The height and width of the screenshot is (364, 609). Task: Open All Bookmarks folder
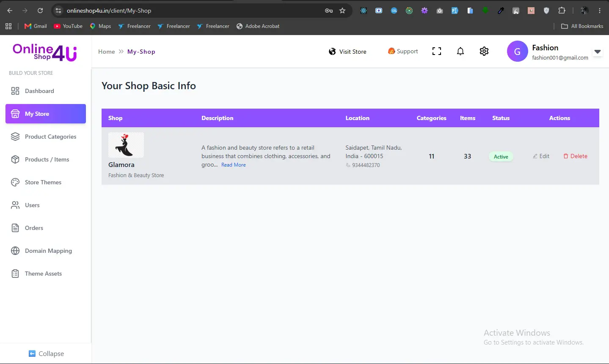tap(582, 26)
